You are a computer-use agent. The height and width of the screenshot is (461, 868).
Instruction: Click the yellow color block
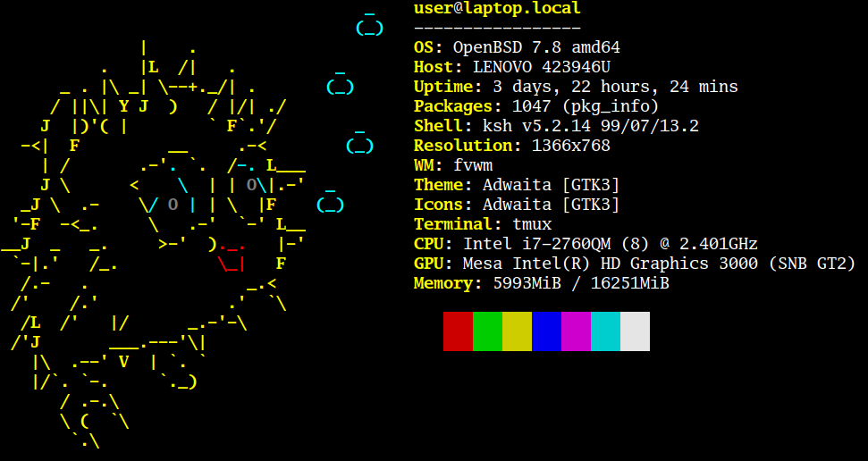click(x=517, y=331)
